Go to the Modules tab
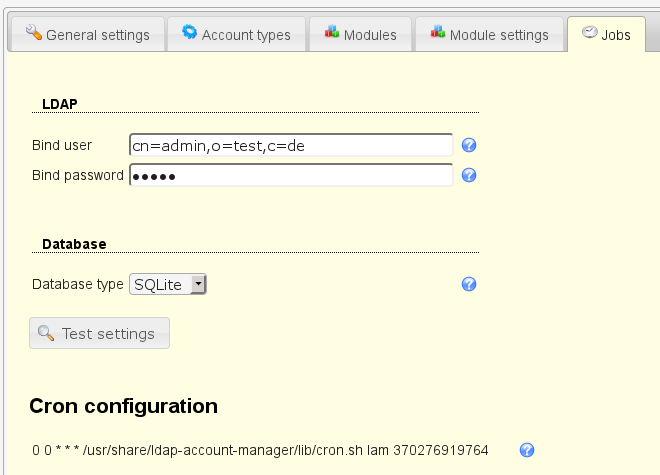The height and width of the screenshot is (475, 660). tap(360, 34)
